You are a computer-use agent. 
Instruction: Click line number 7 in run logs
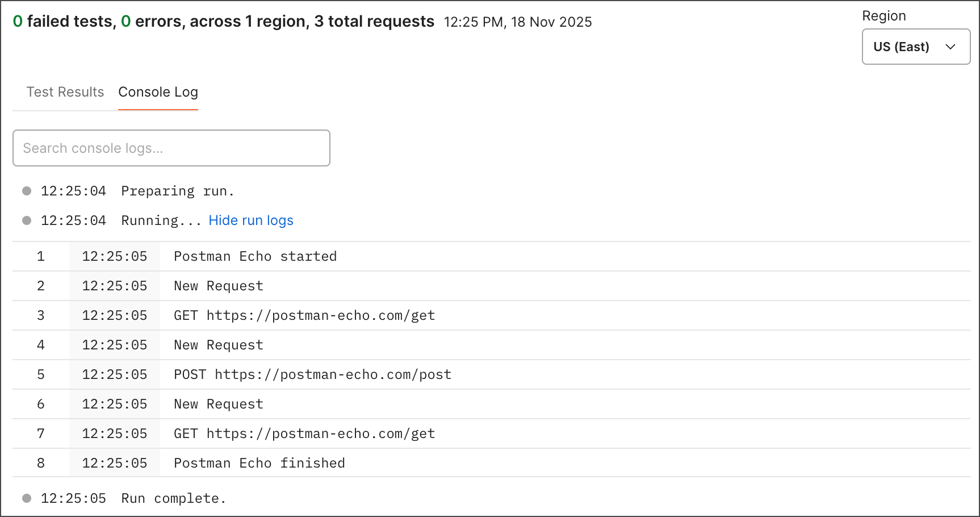41,433
